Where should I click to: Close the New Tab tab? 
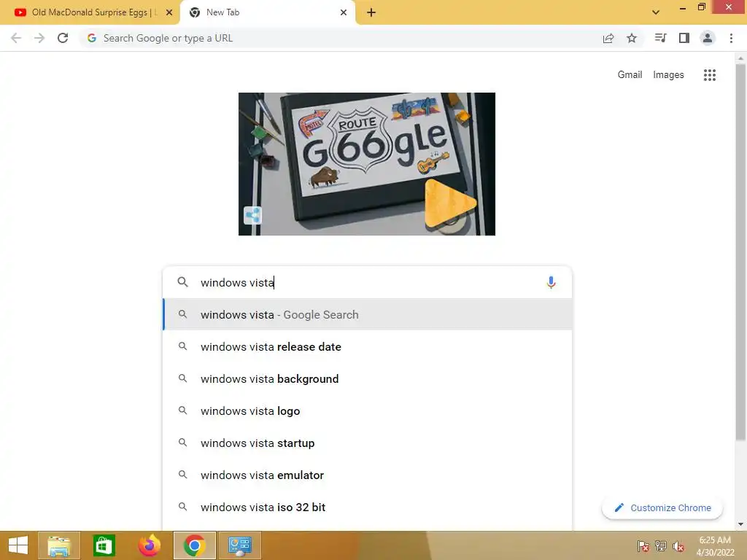pos(344,12)
